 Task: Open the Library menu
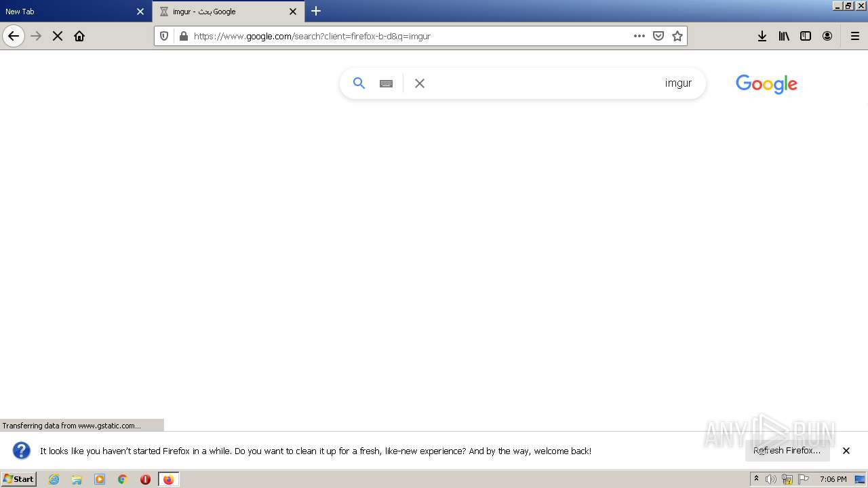(784, 36)
